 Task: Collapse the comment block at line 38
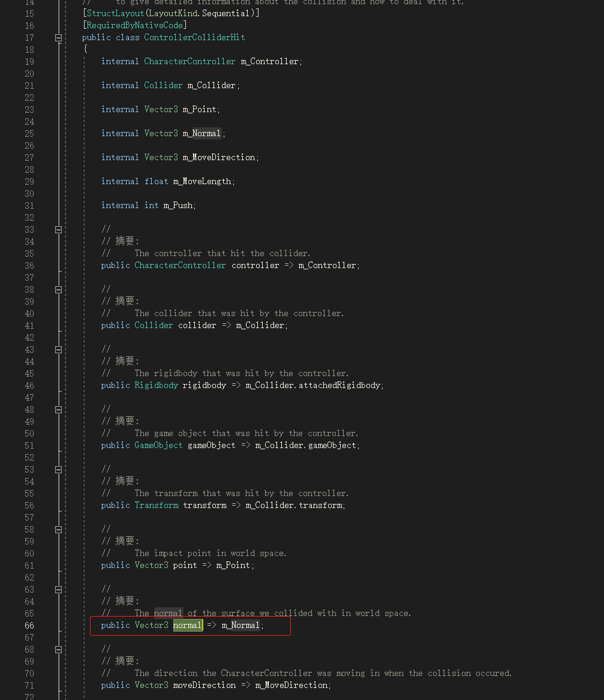(58, 290)
